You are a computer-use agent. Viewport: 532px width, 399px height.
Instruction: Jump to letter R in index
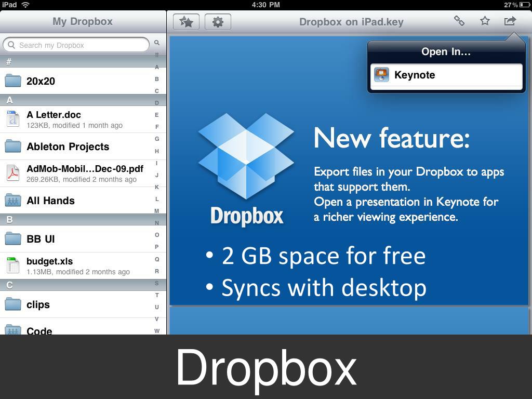pos(157,271)
